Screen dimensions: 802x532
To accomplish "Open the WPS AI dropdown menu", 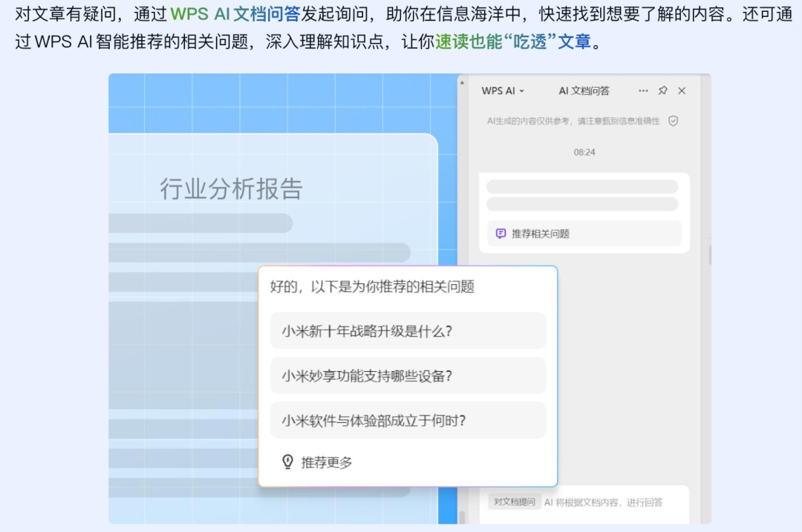I will point(503,91).
